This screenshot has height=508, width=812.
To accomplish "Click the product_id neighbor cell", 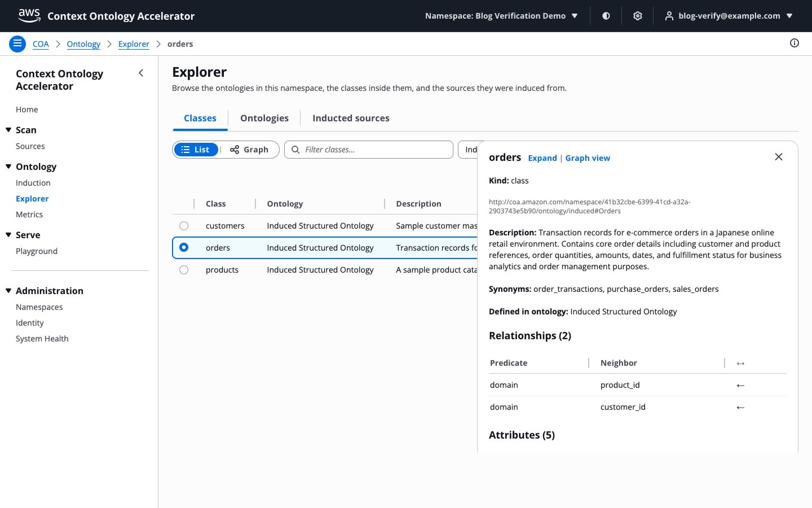I will click(620, 385).
